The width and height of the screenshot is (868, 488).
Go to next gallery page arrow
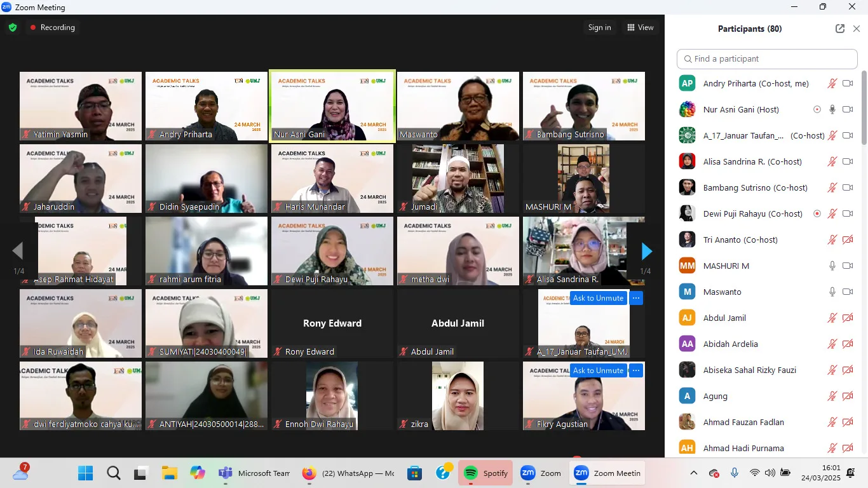(x=646, y=252)
